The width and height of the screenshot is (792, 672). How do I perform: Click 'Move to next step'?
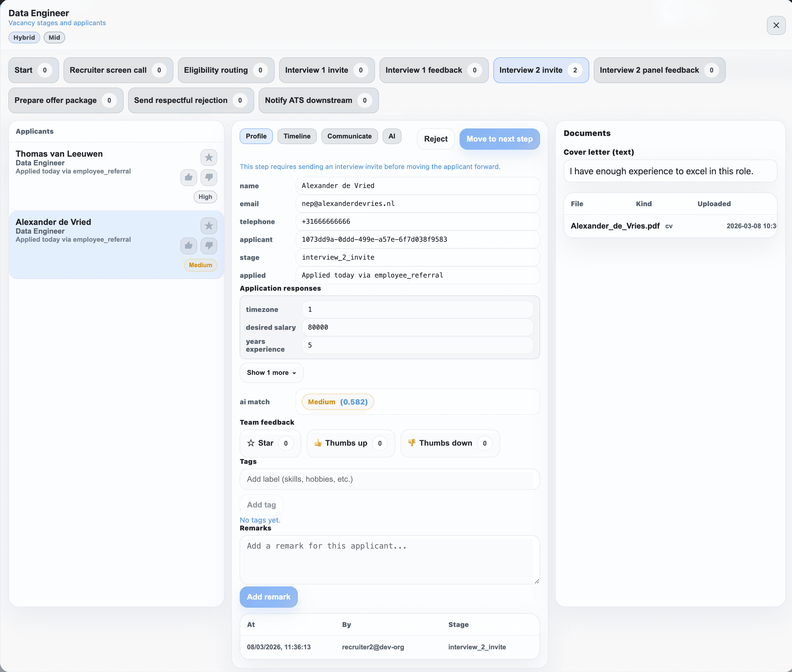point(499,139)
